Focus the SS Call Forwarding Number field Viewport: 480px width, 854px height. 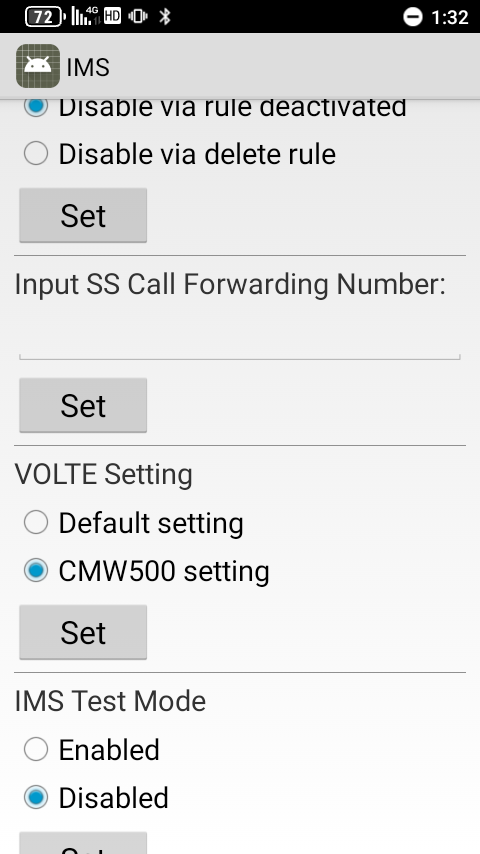[240, 333]
